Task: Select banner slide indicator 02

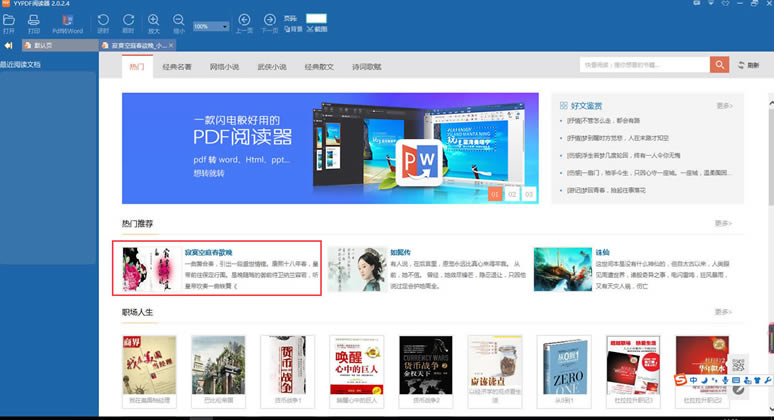Action: pyautogui.click(x=512, y=194)
